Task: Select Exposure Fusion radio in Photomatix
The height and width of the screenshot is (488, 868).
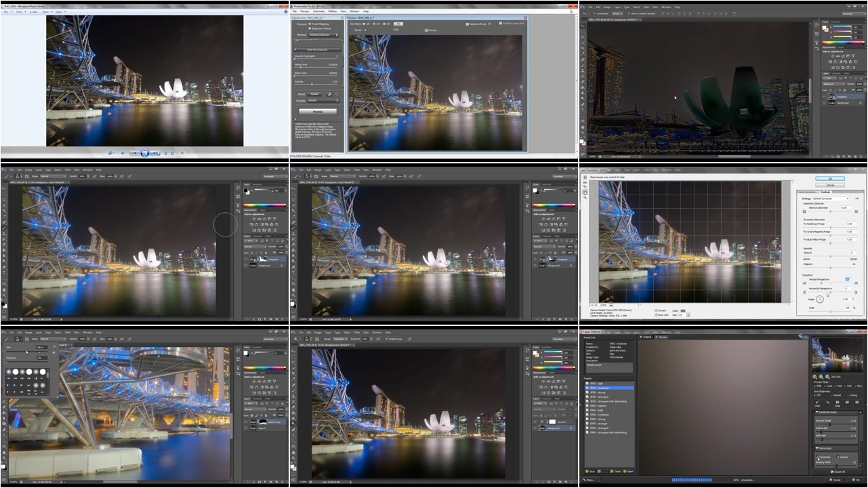Action: point(310,28)
